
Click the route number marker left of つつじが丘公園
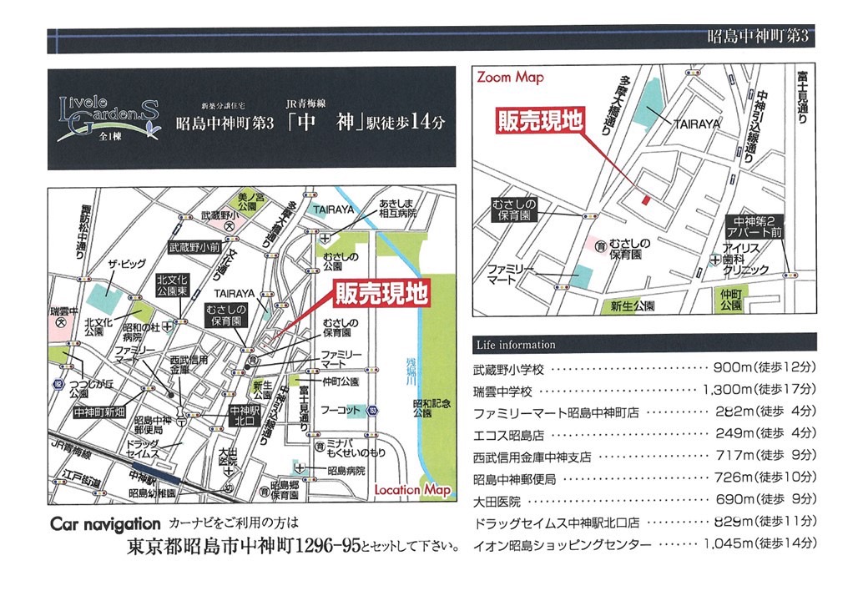point(58,385)
